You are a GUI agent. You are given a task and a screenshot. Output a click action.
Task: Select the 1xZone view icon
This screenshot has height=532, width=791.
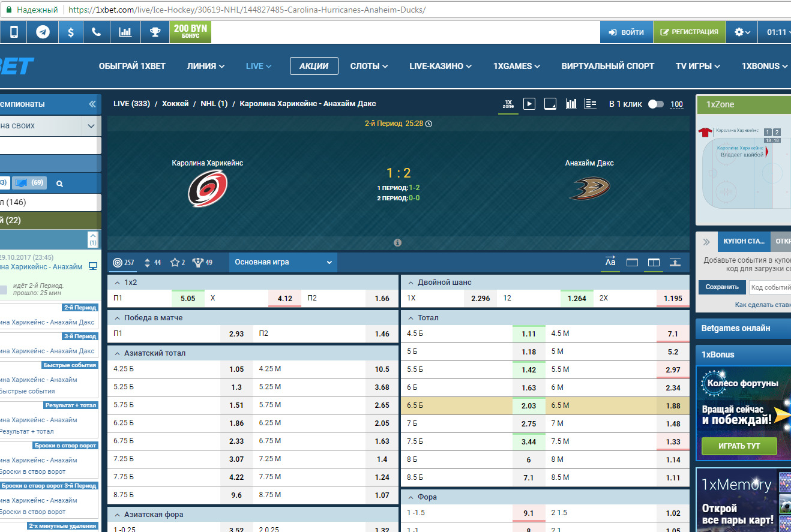coord(508,104)
